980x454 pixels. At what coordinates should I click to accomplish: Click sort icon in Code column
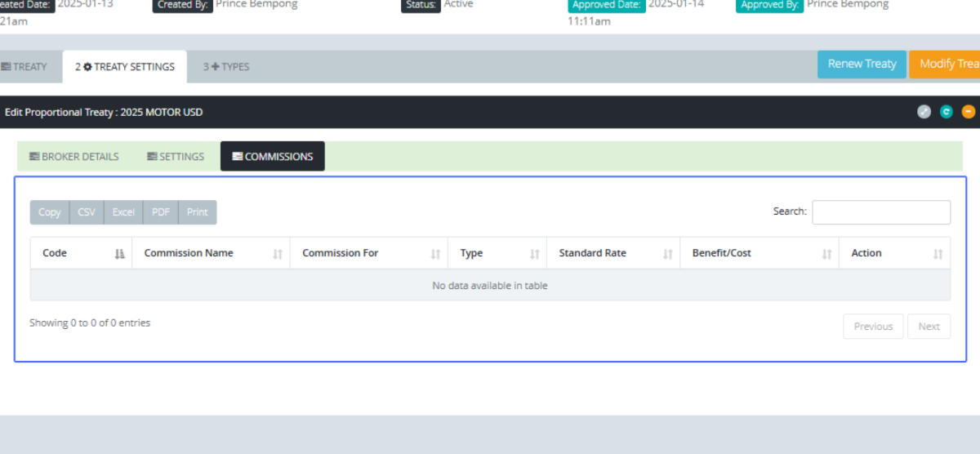120,254
